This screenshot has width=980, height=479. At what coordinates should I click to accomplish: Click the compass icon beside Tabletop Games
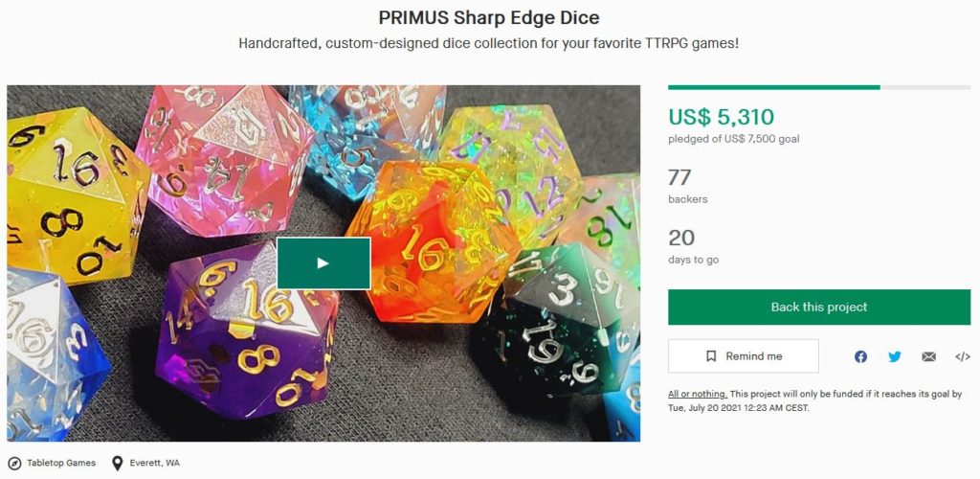[14, 464]
